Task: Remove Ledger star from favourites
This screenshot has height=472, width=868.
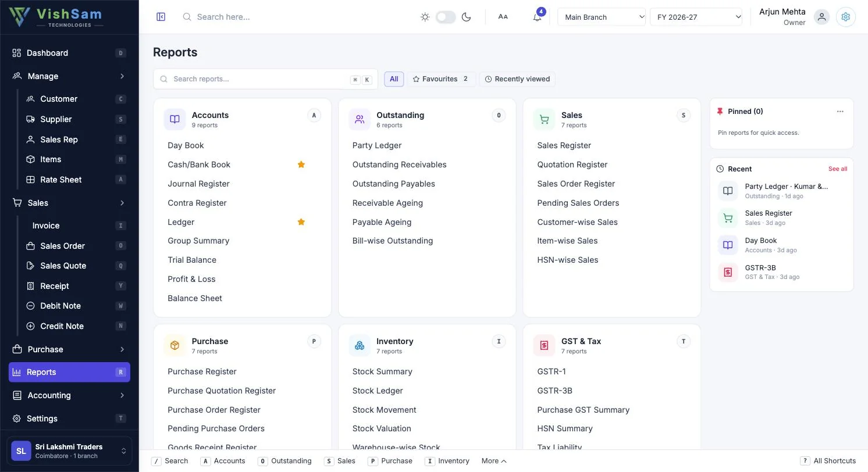Action: coord(301,222)
